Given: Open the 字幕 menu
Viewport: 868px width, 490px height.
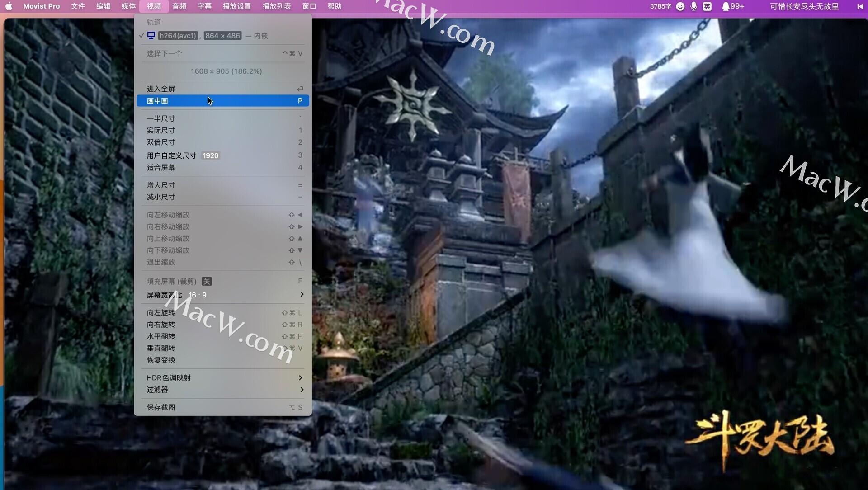Looking at the screenshot, I should coord(204,6).
